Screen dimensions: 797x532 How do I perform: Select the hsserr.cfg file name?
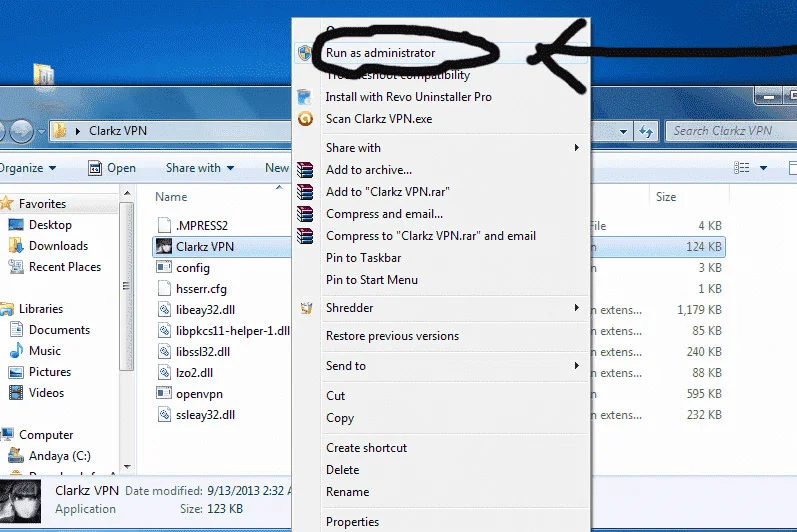(201, 289)
